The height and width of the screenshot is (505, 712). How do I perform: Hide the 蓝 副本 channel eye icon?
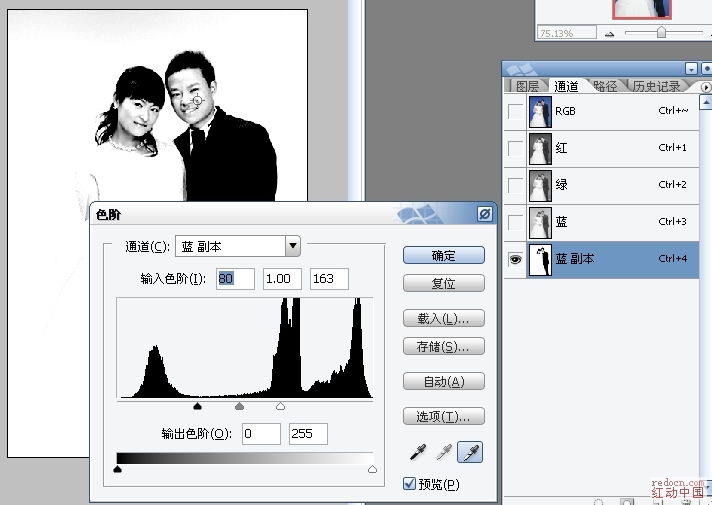pyautogui.click(x=515, y=259)
